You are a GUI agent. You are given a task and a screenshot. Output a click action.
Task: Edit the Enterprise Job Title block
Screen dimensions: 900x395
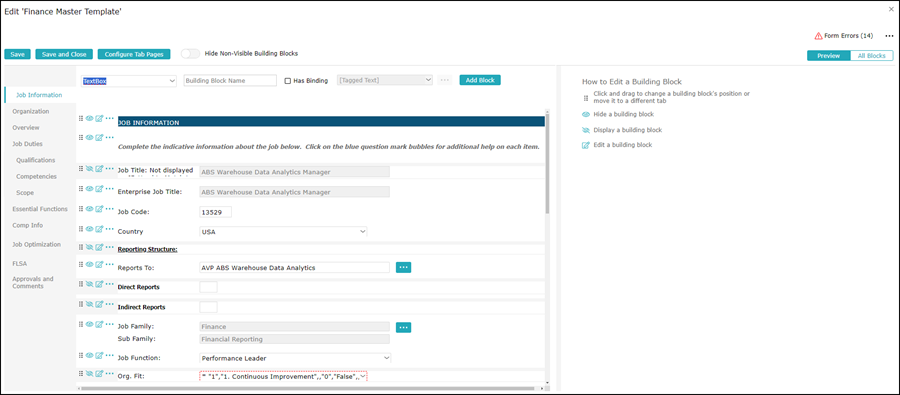pyautogui.click(x=99, y=188)
